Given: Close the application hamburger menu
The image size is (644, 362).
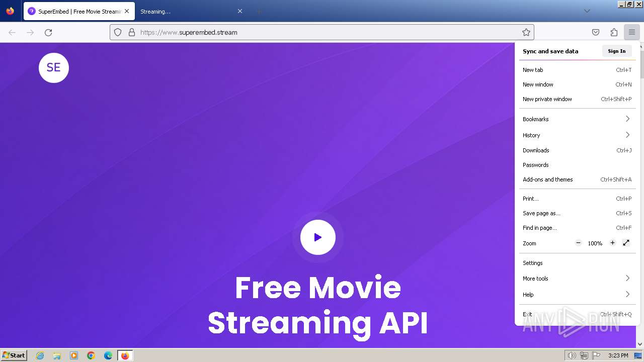Looking at the screenshot, I should click(x=632, y=32).
